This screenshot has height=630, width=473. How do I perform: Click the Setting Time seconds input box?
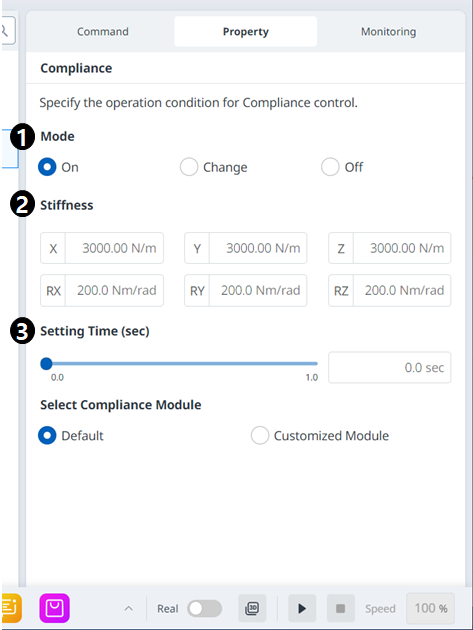tap(389, 367)
